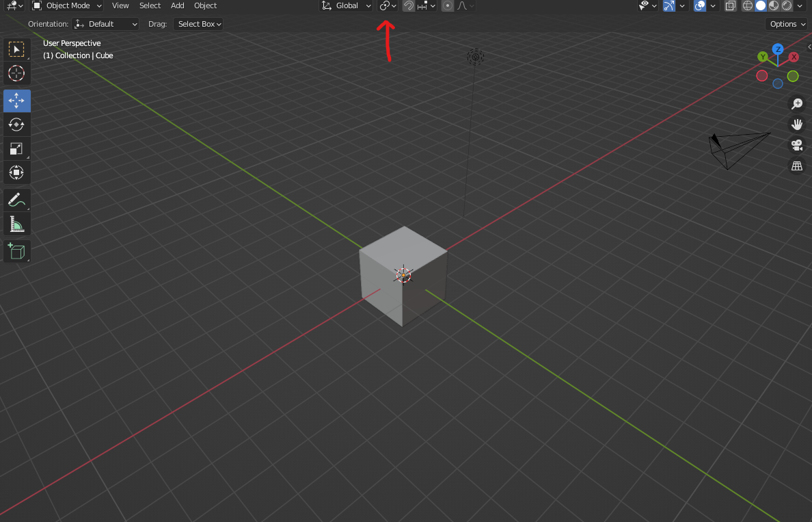Click the negative Z blue gizmo circle

tap(778, 84)
